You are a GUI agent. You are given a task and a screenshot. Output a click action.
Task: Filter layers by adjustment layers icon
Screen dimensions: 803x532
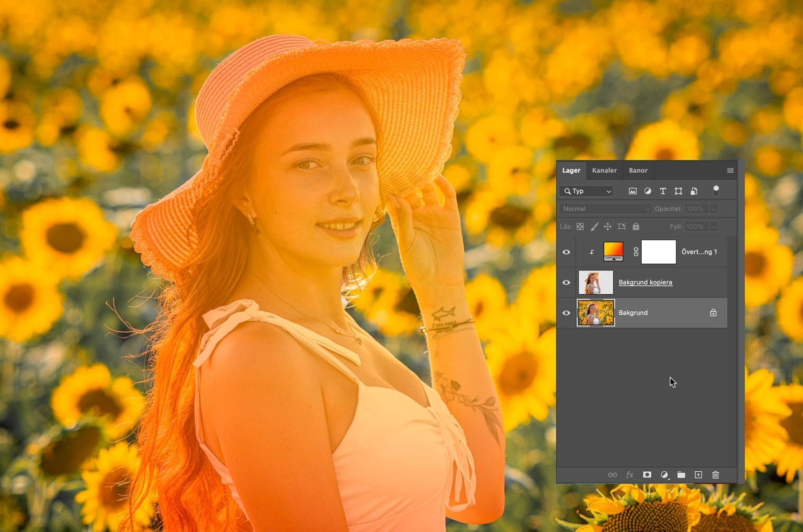click(x=648, y=191)
